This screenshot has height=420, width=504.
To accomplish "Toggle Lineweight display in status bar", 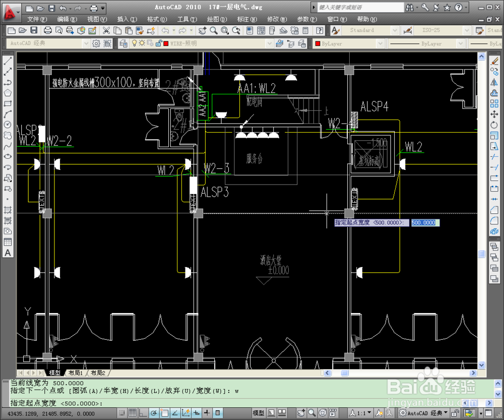I will [207, 413].
